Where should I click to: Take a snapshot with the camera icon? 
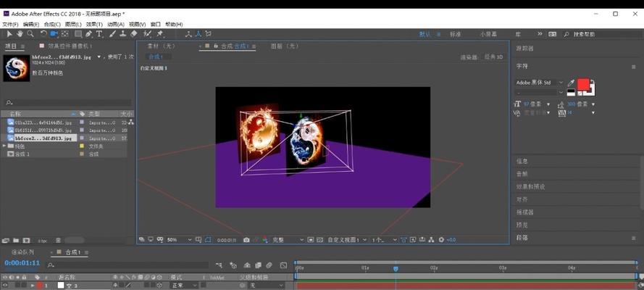pyautogui.click(x=246, y=239)
